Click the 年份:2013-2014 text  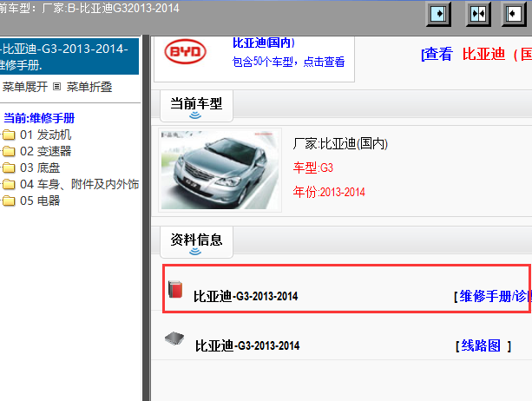(329, 192)
